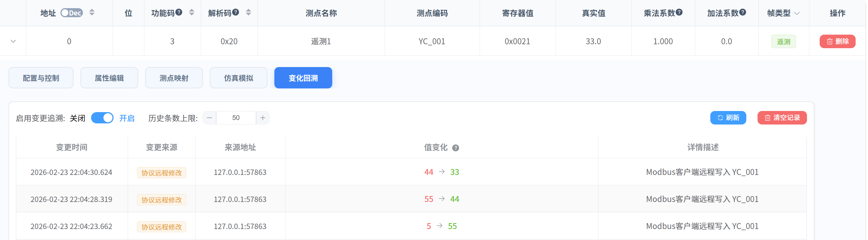Click help icon next to 功能码
868x240 pixels.
coord(179,12)
